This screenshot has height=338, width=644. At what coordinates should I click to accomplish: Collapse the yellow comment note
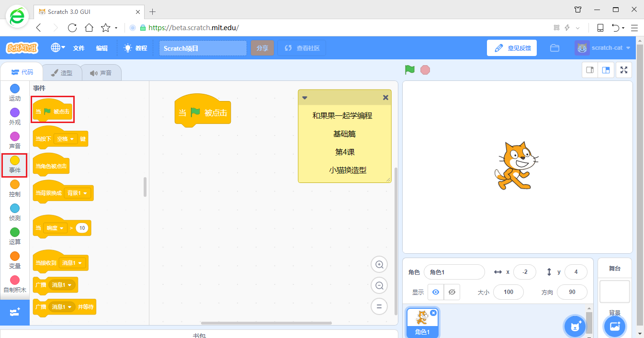[x=305, y=97]
